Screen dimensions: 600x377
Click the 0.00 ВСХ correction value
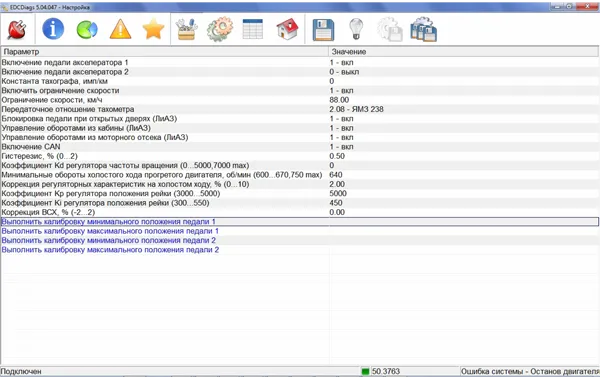(x=337, y=212)
